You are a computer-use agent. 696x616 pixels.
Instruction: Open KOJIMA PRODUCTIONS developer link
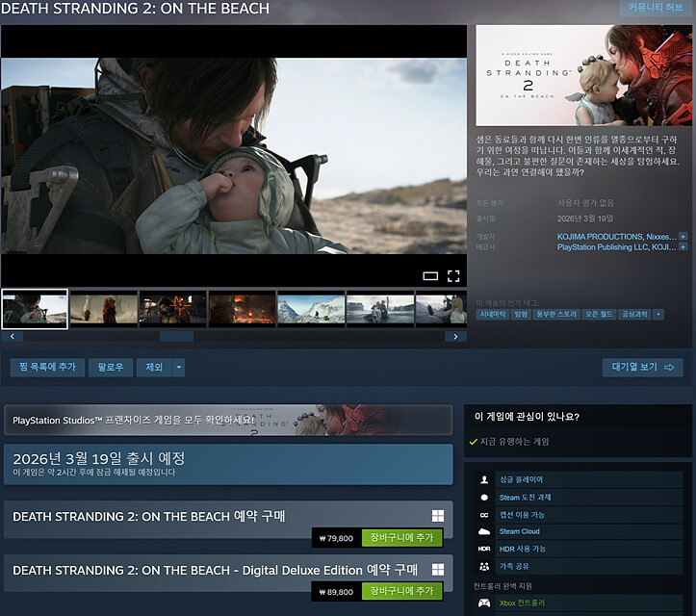(600, 237)
